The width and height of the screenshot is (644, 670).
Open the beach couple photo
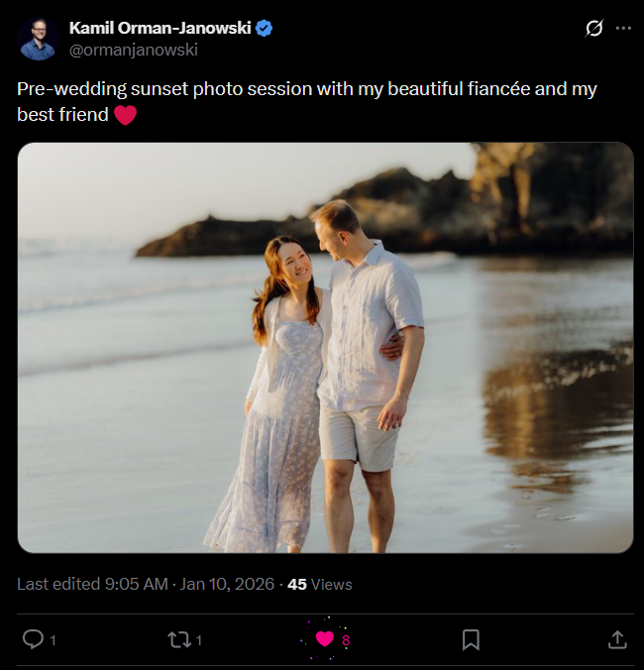pos(325,348)
